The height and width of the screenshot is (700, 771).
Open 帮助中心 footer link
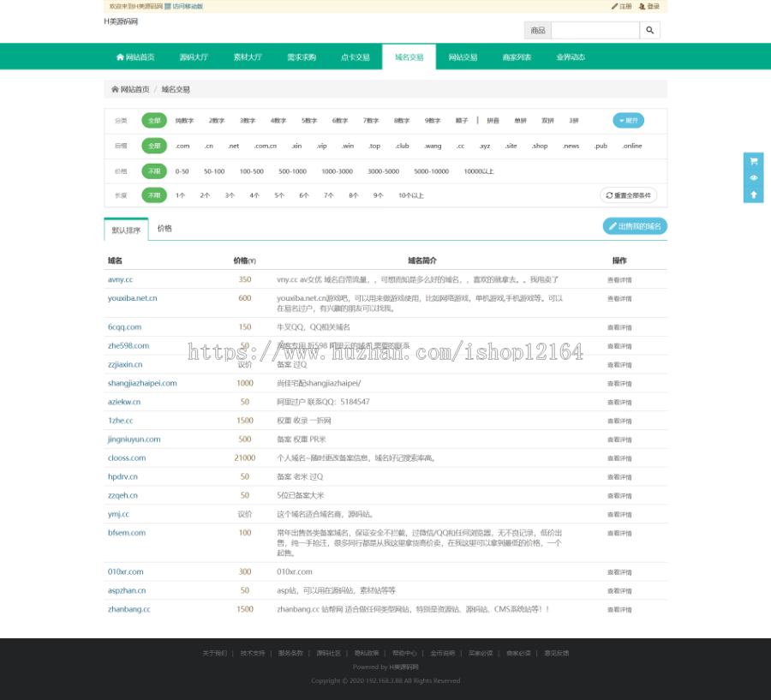tap(404, 653)
